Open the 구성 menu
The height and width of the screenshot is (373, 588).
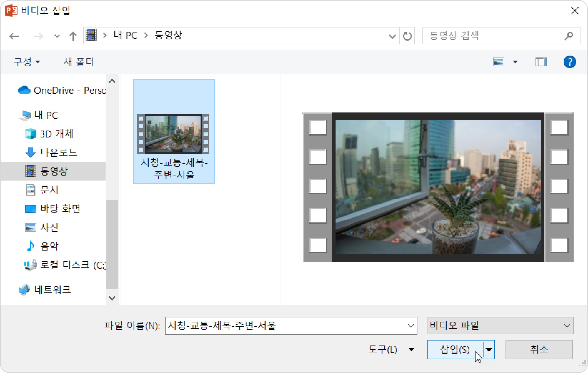[x=27, y=62]
